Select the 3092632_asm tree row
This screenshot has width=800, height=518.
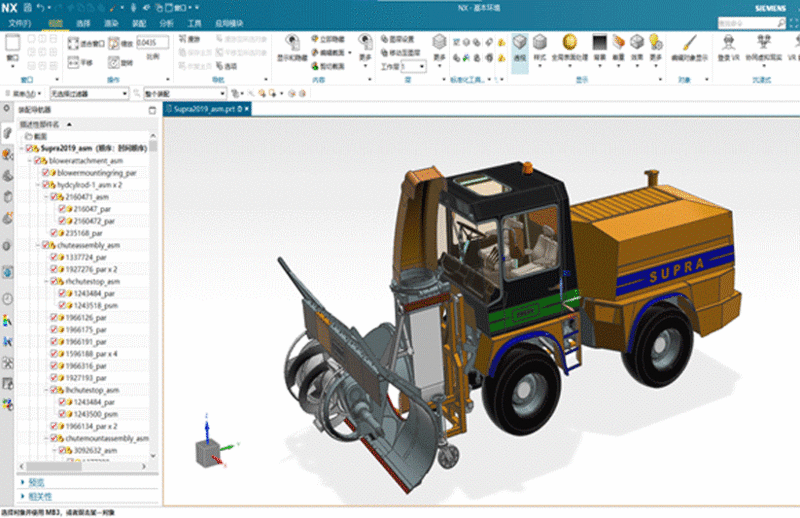click(88, 450)
